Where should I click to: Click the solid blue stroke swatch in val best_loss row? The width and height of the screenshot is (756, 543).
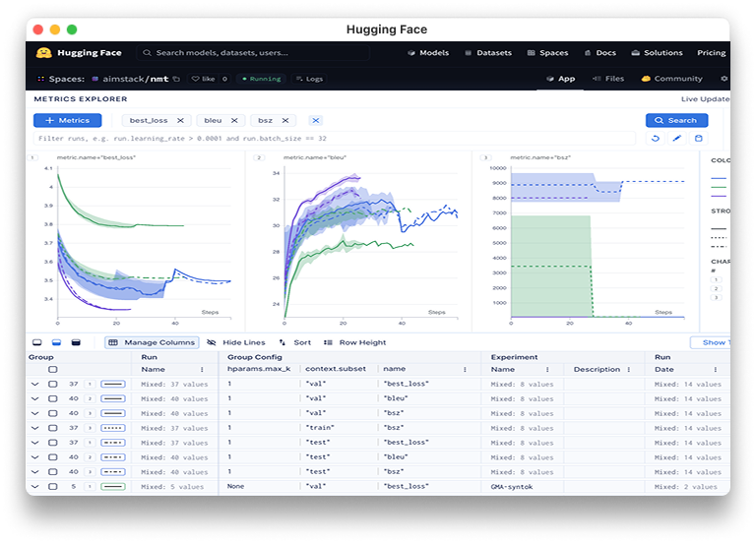(x=113, y=384)
